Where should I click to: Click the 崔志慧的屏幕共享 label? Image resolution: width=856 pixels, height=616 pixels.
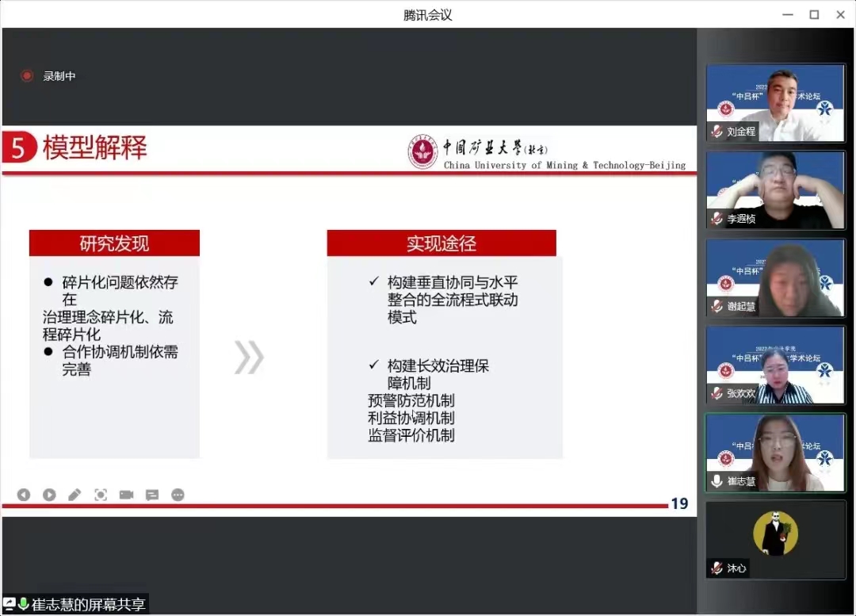(x=88, y=604)
